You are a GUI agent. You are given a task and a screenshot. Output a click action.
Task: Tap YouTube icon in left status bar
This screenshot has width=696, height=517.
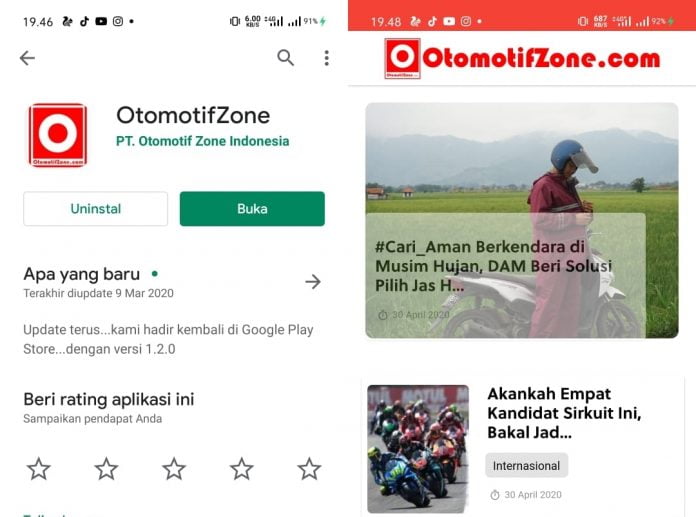coord(101,21)
